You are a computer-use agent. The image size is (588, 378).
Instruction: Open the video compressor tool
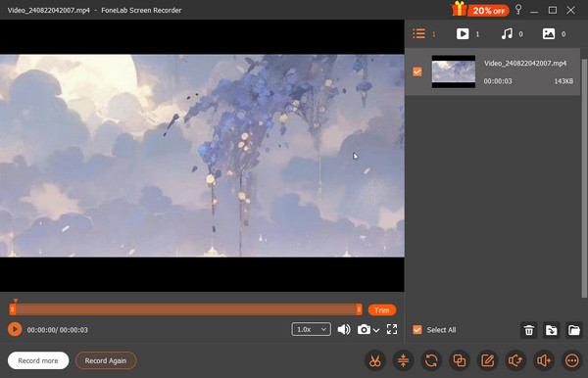coord(403,360)
